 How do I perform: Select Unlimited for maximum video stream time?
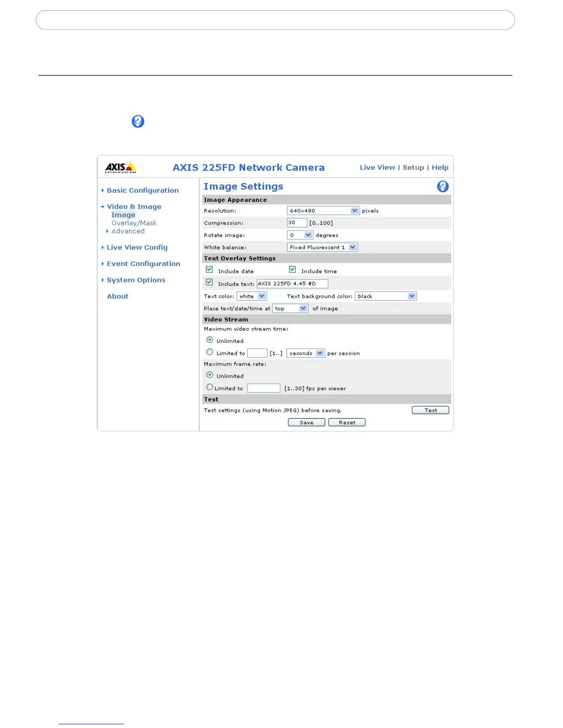pyautogui.click(x=210, y=340)
